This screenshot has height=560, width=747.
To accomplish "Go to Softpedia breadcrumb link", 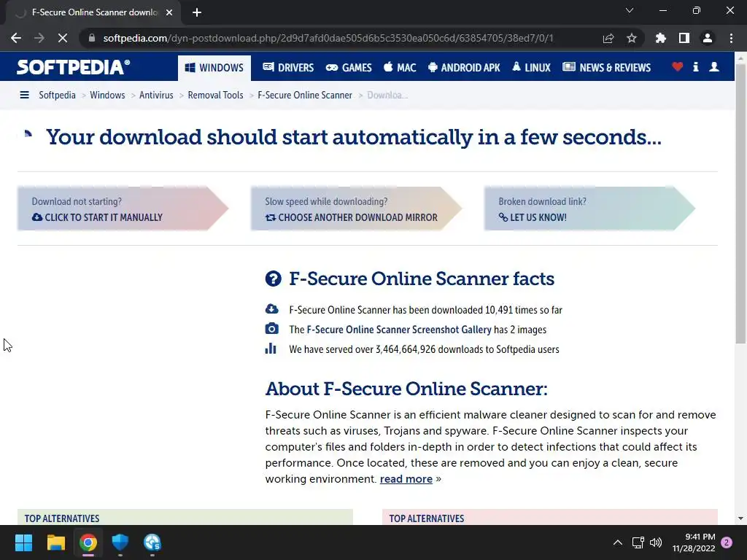I will [x=57, y=96].
